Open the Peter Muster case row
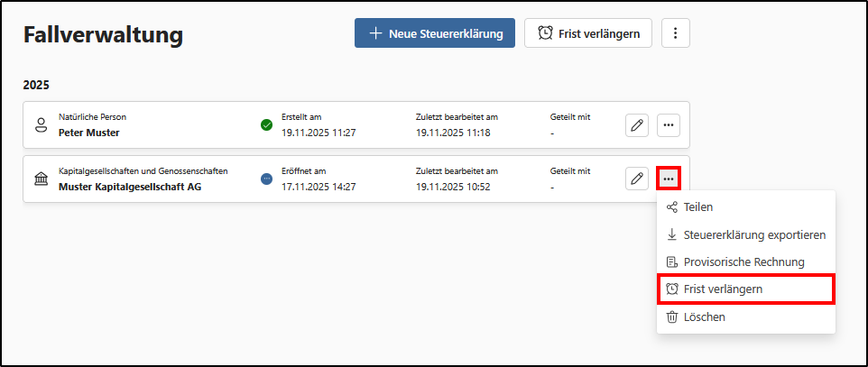The width and height of the screenshot is (868, 367). (356, 125)
